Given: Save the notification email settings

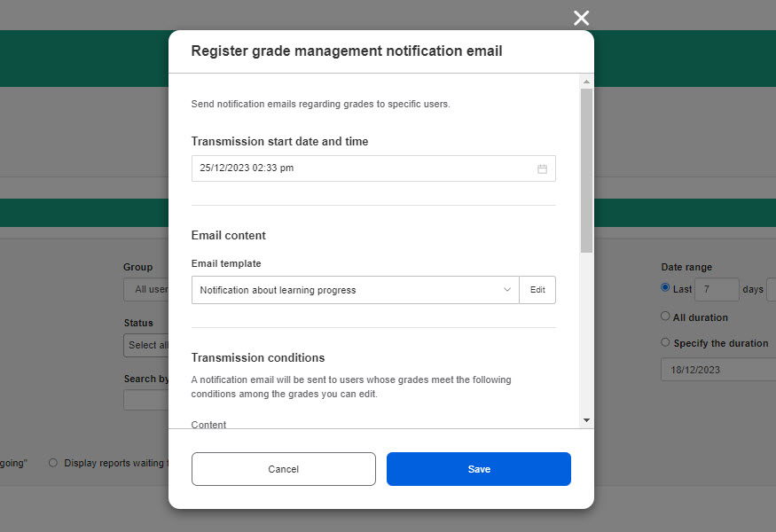Looking at the screenshot, I should (x=478, y=469).
